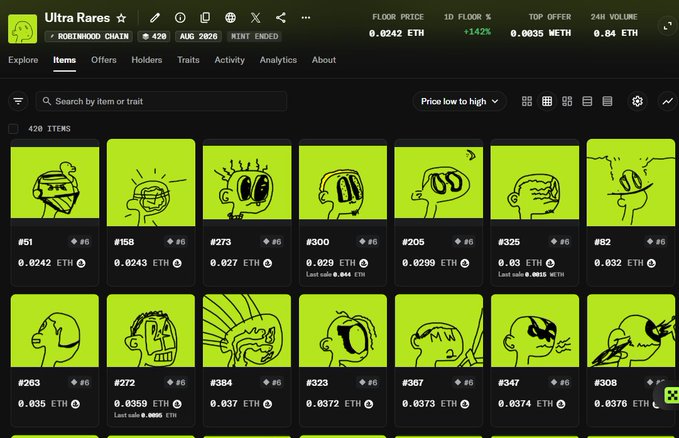Select the Items tab
679x438 pixels.
[65, 60]
